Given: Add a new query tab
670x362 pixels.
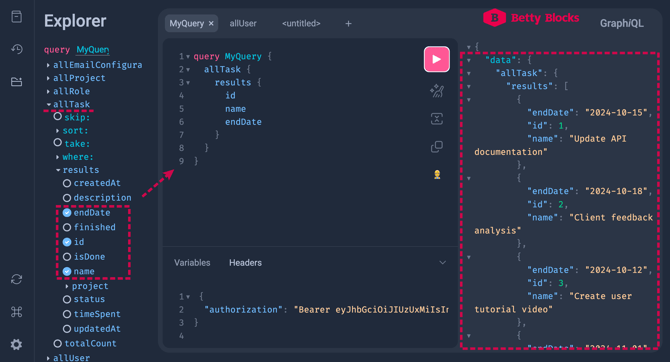Looking at the screenshot, I should point(348,24).
